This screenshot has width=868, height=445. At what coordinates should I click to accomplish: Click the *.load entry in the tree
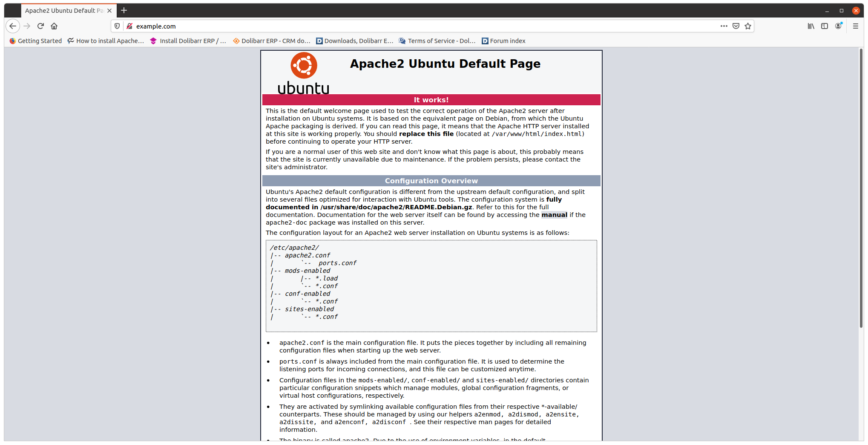(x=327, y=278)
